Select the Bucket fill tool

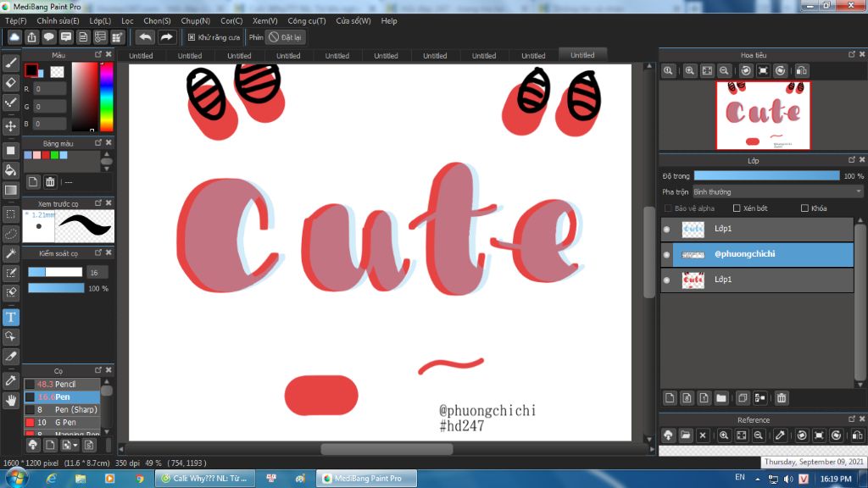coord(11,170)
